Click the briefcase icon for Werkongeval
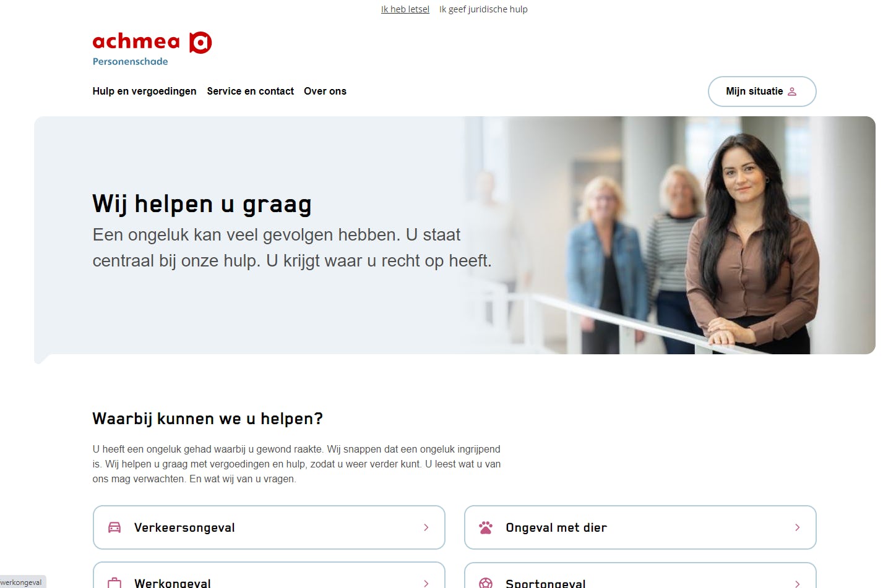 pos(114,583)
